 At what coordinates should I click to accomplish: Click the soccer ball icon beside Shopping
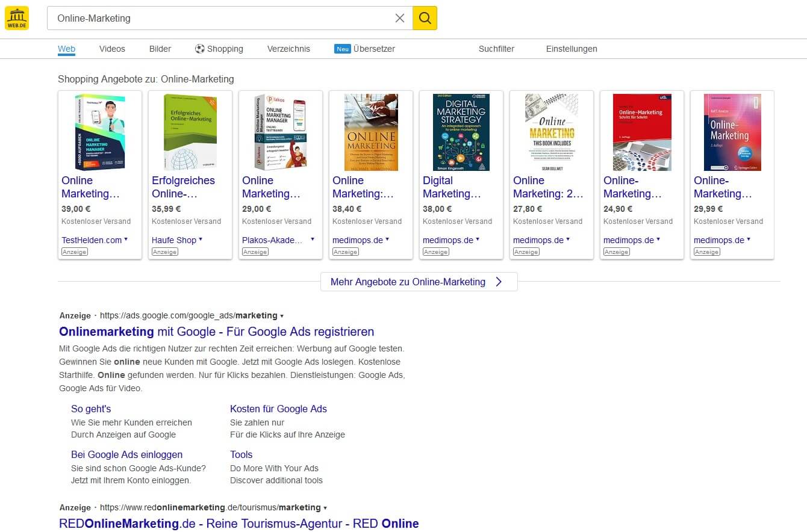(200, 49)
